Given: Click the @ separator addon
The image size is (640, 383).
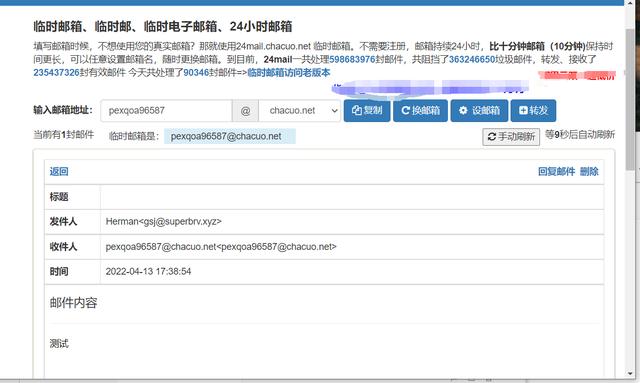Looking at the screenshot, I should [x=245, y=111].
